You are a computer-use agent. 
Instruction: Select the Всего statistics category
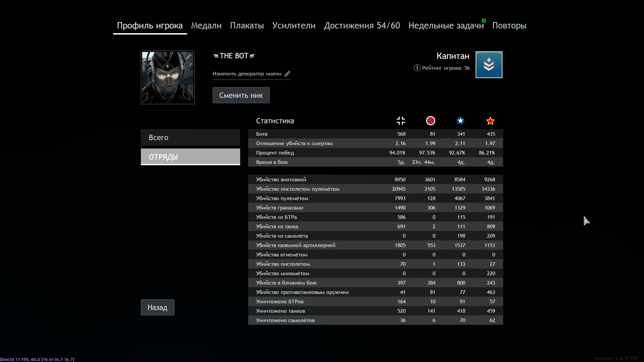[x=190, y=137]
